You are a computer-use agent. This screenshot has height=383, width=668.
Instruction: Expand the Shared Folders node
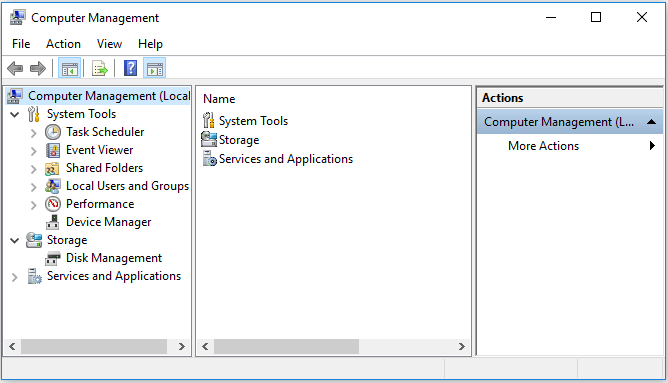click(34, 169)
